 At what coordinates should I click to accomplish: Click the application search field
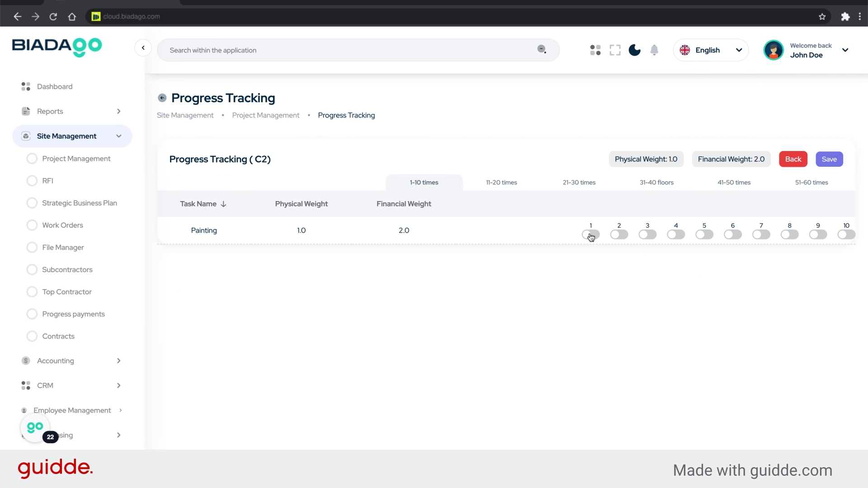(348, 50)
